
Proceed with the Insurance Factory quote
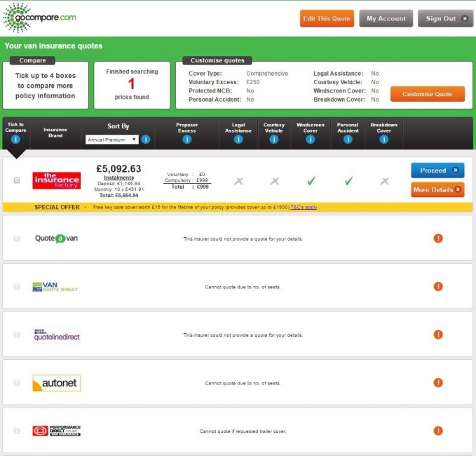tap(437, 170)
